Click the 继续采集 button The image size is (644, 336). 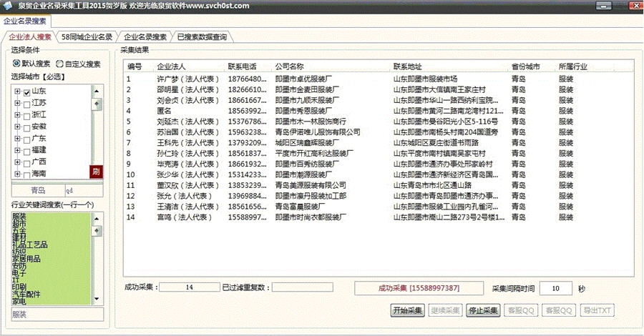[x=445, y=310]
